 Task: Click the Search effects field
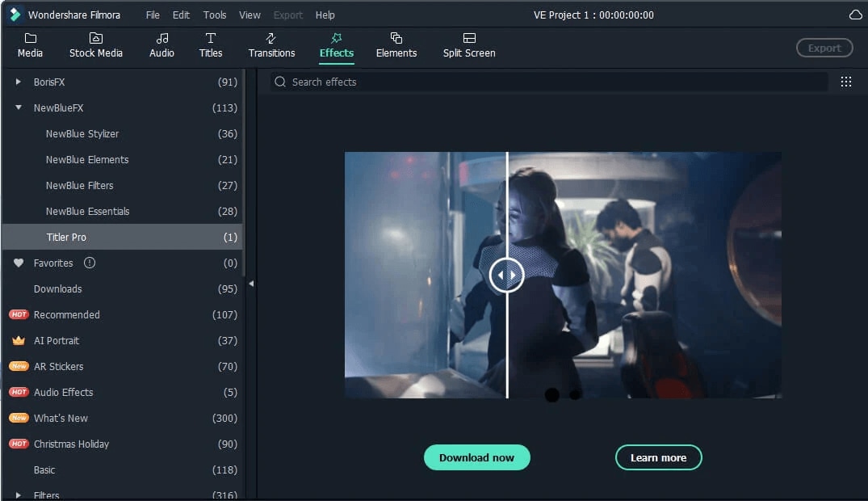click(549, 82)
